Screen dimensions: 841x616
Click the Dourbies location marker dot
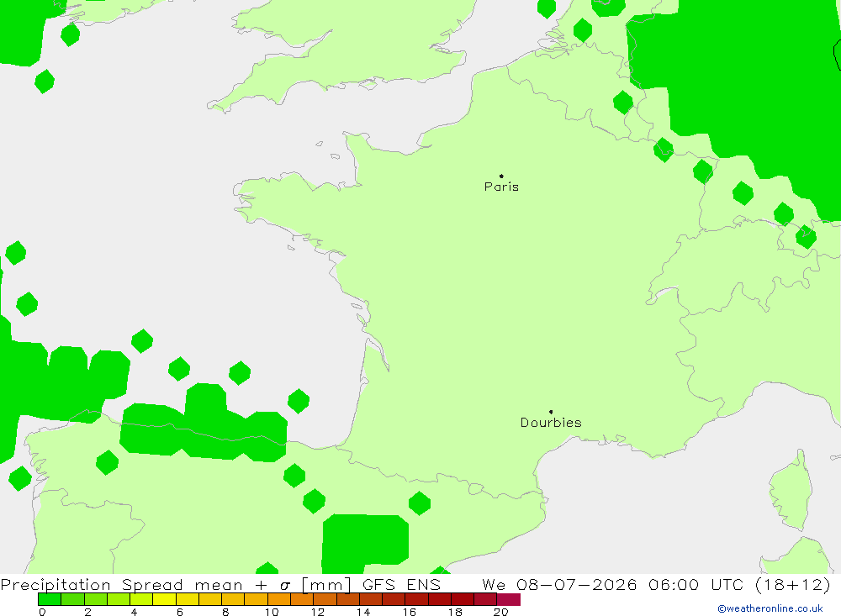click(551, 412)
